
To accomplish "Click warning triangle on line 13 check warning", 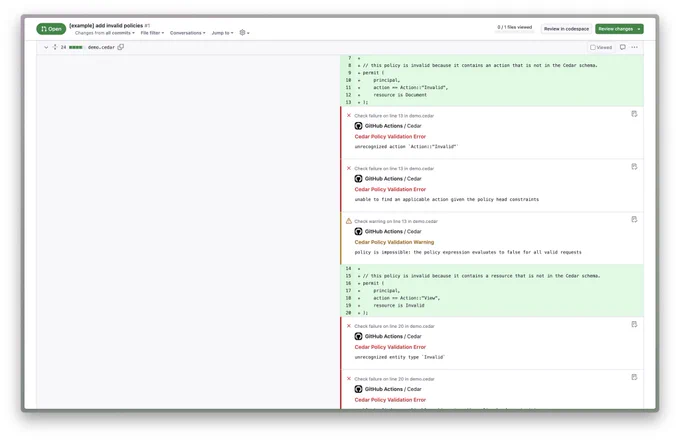I will pyautogui.click(x=349, y=221).
